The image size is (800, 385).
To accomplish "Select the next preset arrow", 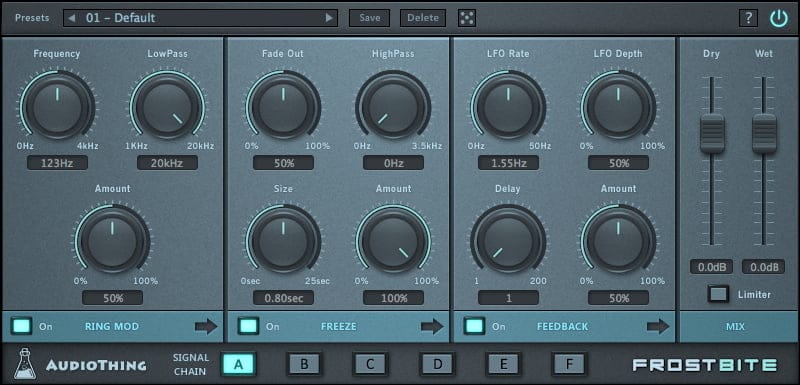I will [329, 18].
